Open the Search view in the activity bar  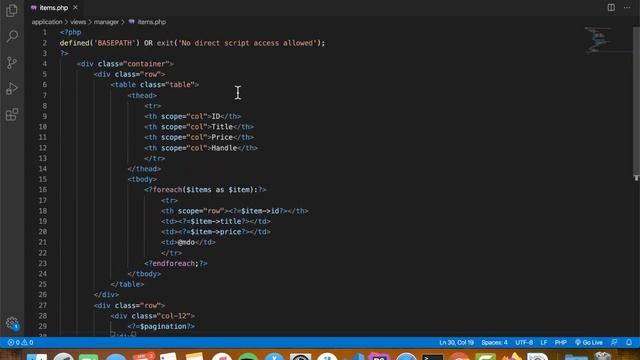tap(12, 36)
